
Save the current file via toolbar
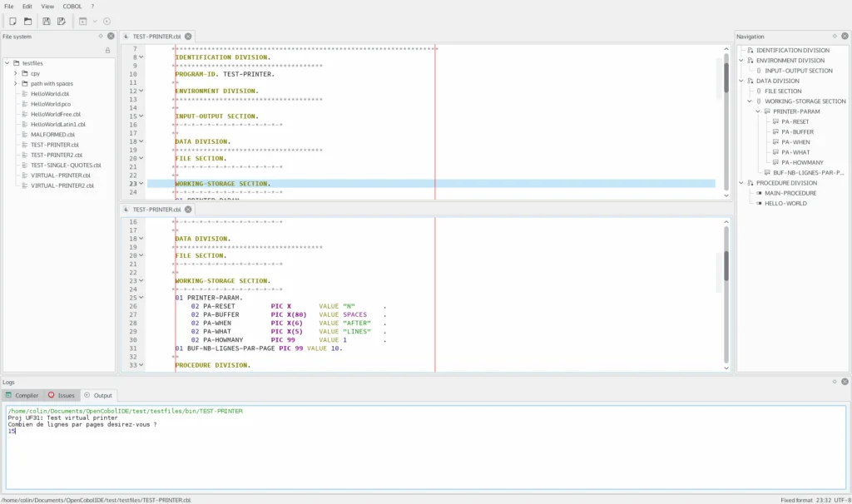47,21
